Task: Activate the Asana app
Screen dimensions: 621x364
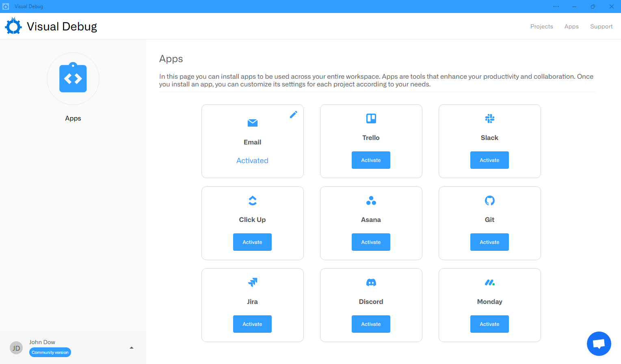Action: point(371,242)
